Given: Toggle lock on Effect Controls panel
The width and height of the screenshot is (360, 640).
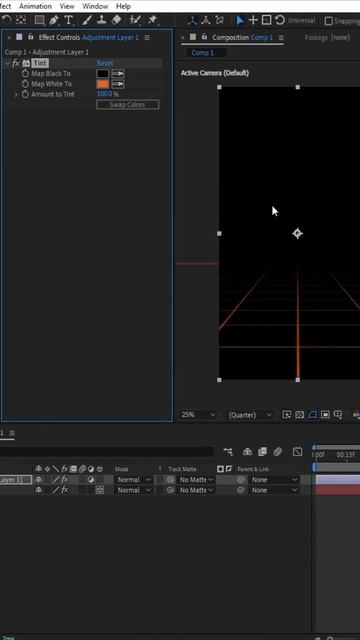Looking at the screenshot, I should point(31,37).
